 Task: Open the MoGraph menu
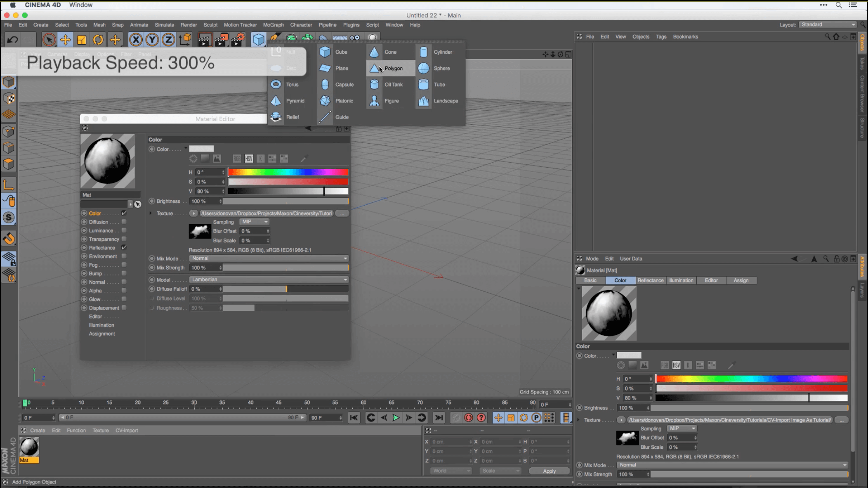pyautogui.click(x=273, y=25)
